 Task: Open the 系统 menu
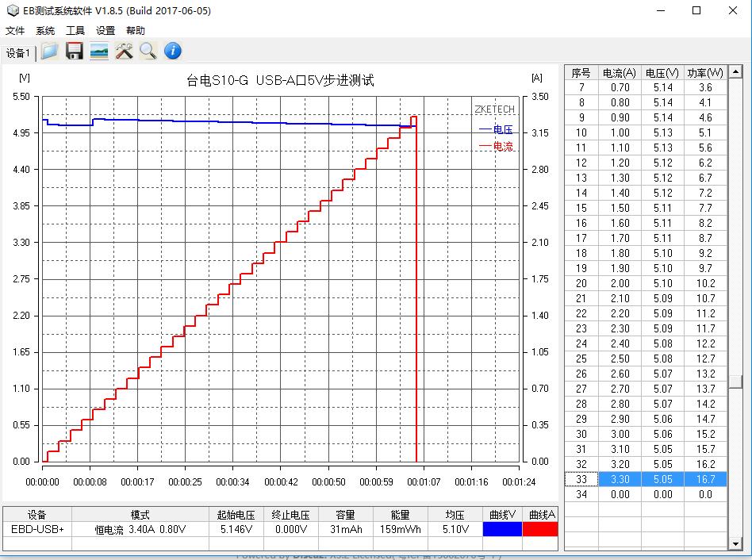(45, 31)
